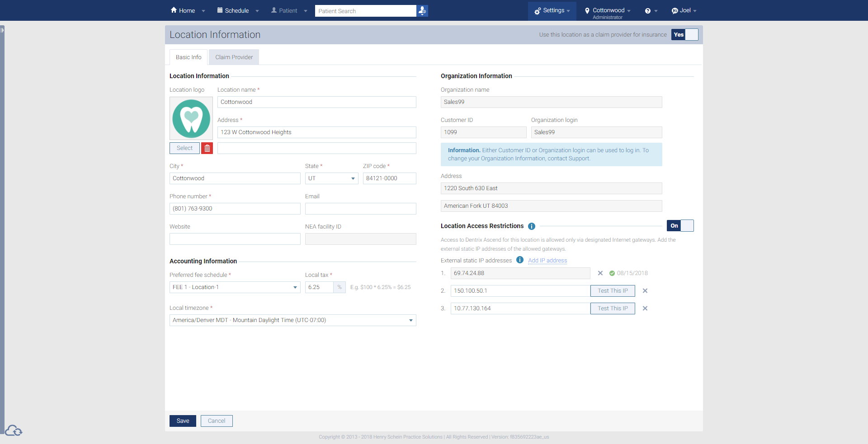Click the info icon beside Location Access Restrictions
Image resolution: width=868 pixels, height=444 pixels.
531,226
